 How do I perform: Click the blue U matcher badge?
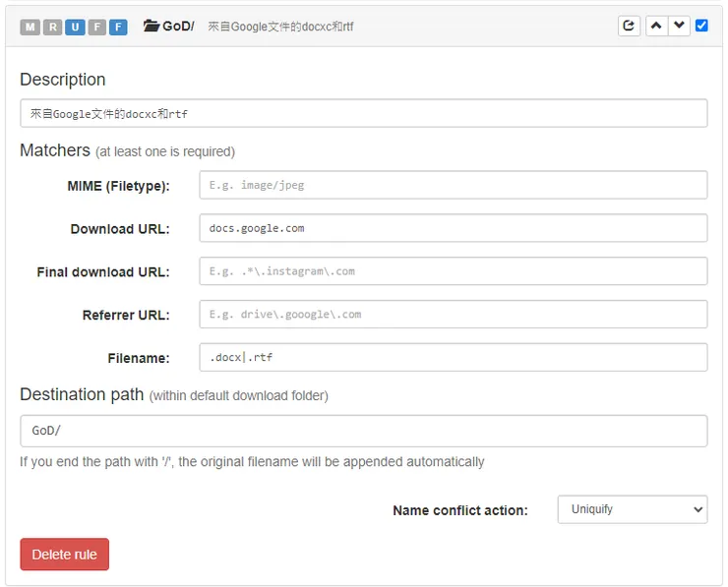[75, 27]
